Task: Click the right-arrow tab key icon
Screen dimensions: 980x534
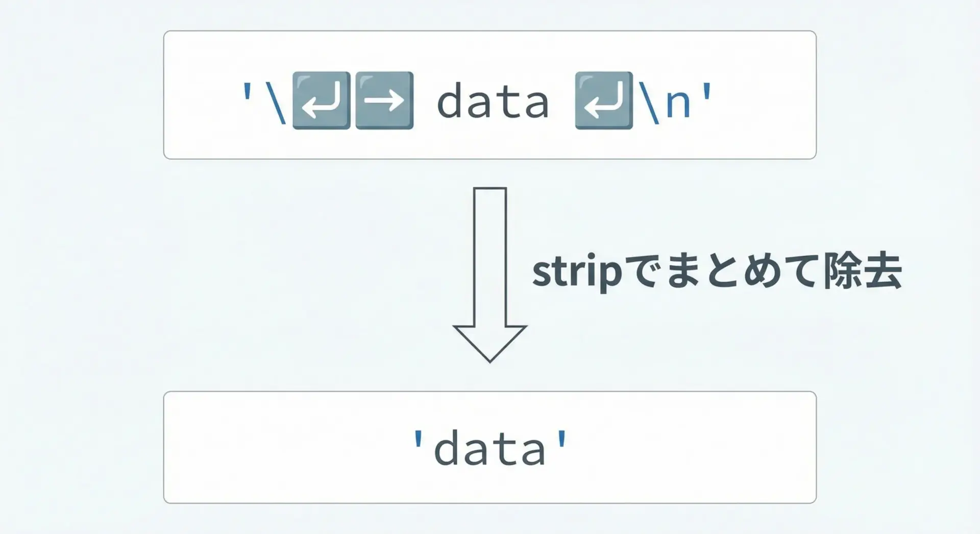Action: (384, 100)
